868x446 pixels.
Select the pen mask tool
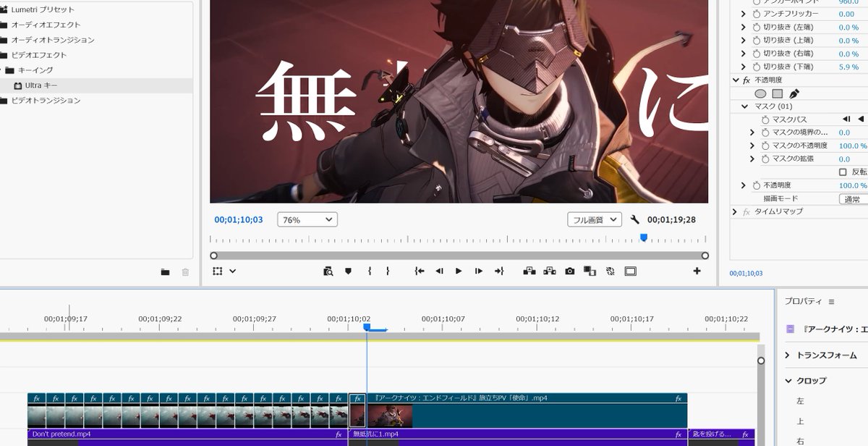click(794, 93)
